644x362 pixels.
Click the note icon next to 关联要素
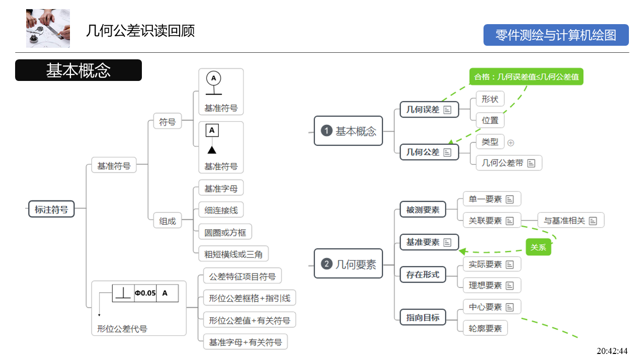click(510, 221)
